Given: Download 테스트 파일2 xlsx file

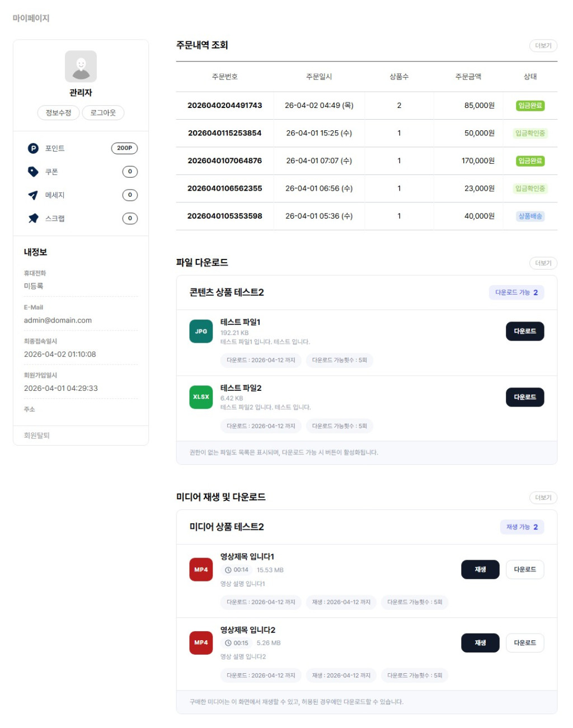Looking at the screenshot, I should [x=524, y=397].
